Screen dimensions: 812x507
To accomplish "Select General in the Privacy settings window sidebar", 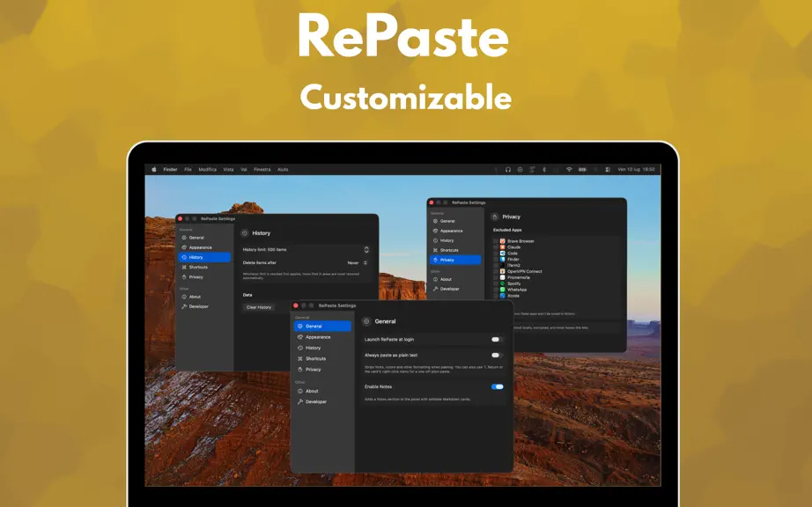I will (455, 221).
